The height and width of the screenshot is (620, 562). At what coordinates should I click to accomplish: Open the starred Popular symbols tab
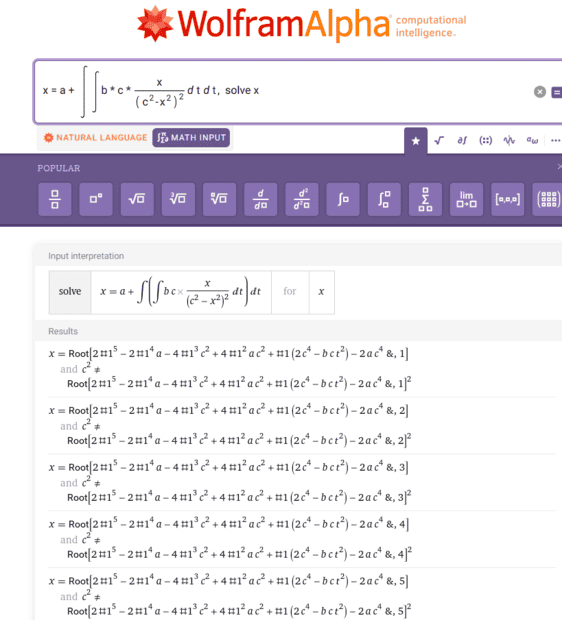[x=416, y=141]
